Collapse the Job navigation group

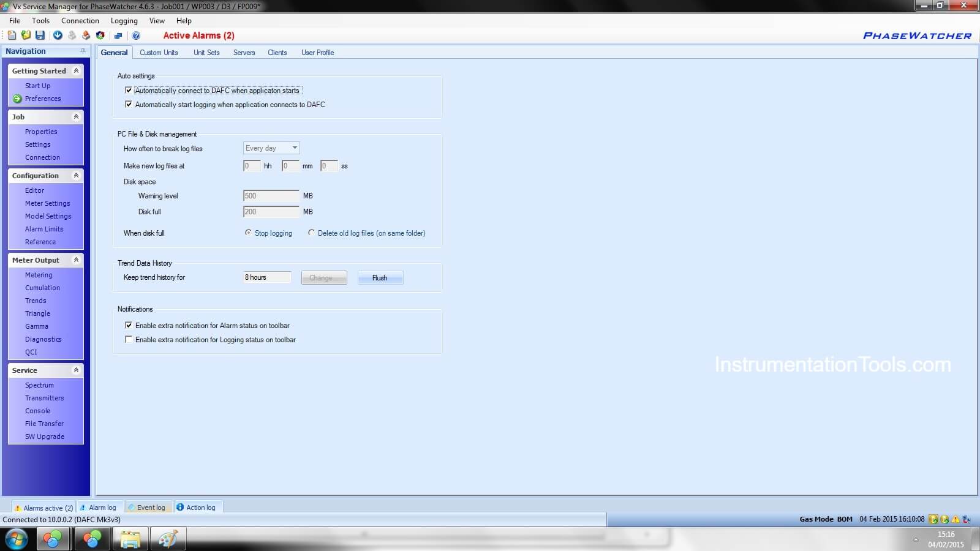(76, 116)
